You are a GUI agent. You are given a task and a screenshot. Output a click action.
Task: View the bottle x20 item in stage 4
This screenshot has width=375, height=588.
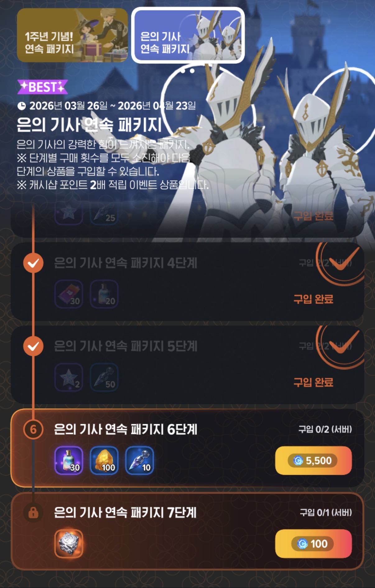[x=104, y=294]
